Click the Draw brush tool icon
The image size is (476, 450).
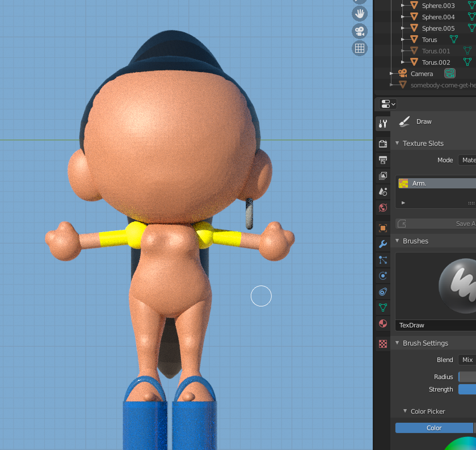pyautogui.click(x=405, y=121)
